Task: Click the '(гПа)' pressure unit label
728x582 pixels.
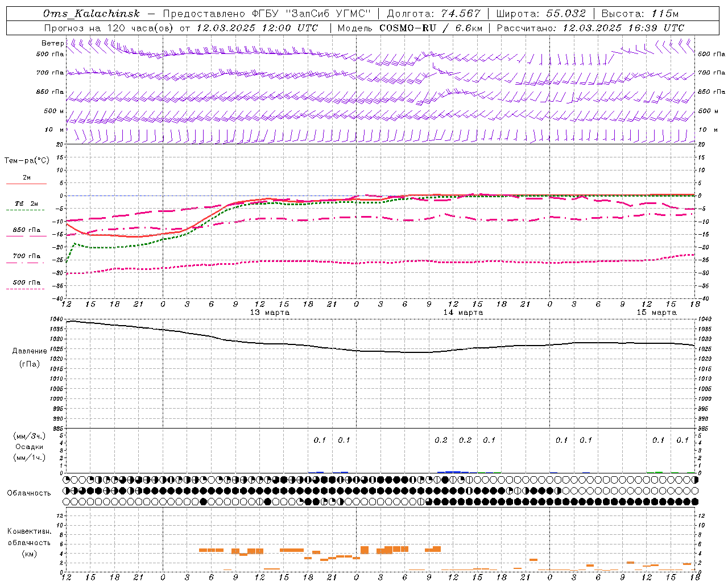Action: click(29, 364)
